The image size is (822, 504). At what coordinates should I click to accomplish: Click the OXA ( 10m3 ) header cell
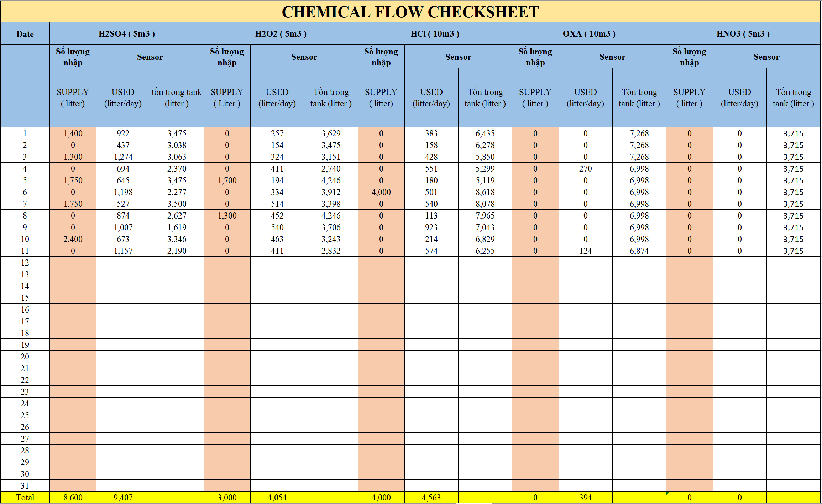point(589,34)
